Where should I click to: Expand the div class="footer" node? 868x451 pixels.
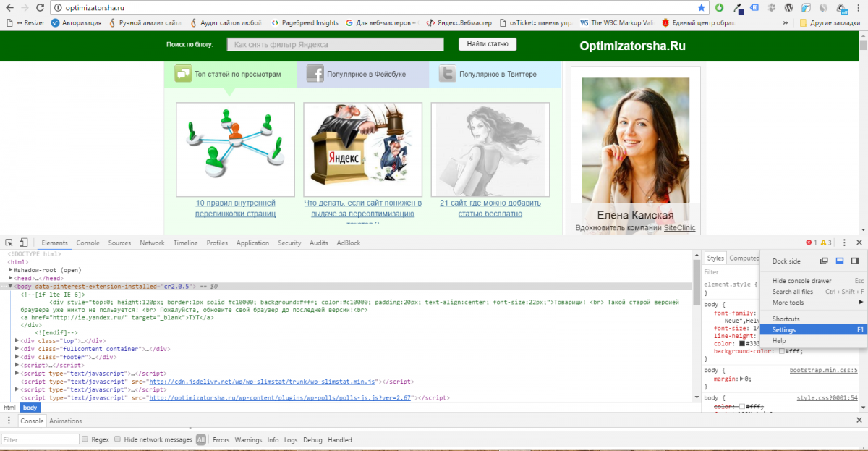point(17,357)
